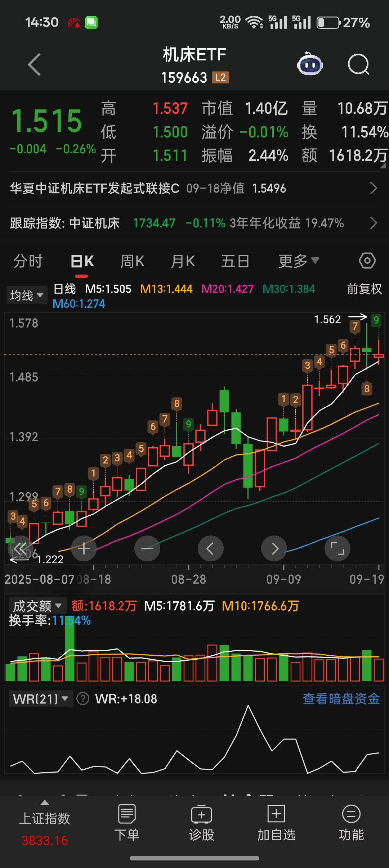Select the 日K tab
The width and height of the screenshot is (389, 868).
point(82,261)
